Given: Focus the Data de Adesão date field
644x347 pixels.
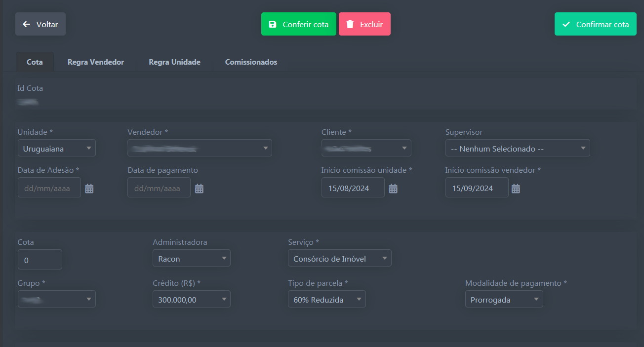Looking at the screenshot, I should [49, 188].
